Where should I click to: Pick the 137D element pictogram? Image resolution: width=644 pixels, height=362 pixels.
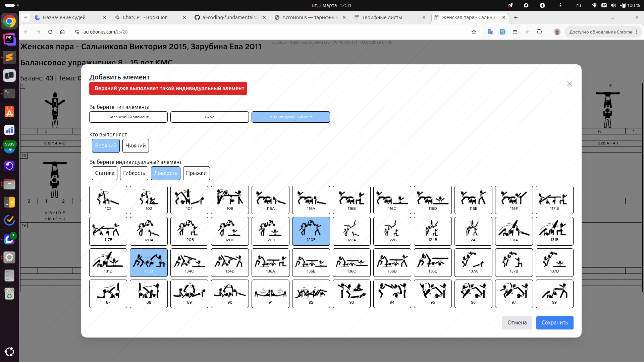click(x=554, y=262)
